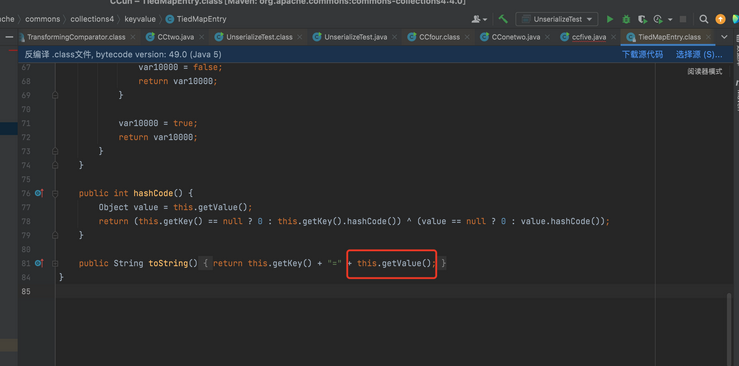Click fold end marker at line 79
The image size is (739, 366).
point(55,235)
